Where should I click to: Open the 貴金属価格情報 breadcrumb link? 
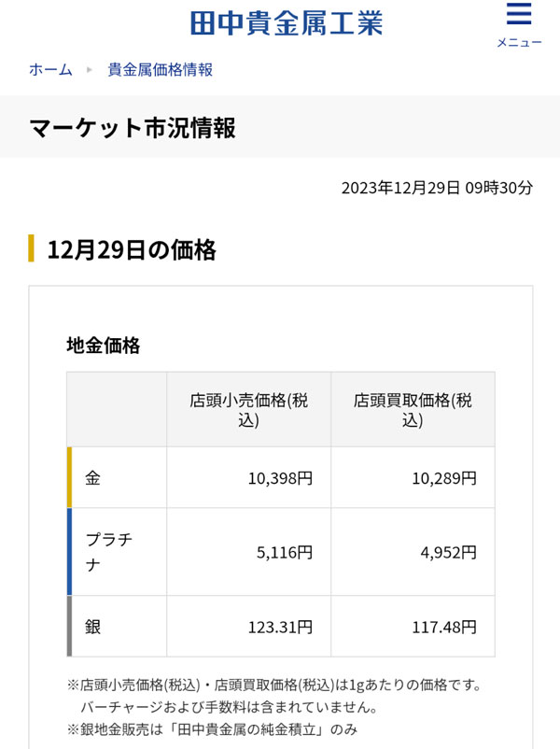(x=161, y=70)
